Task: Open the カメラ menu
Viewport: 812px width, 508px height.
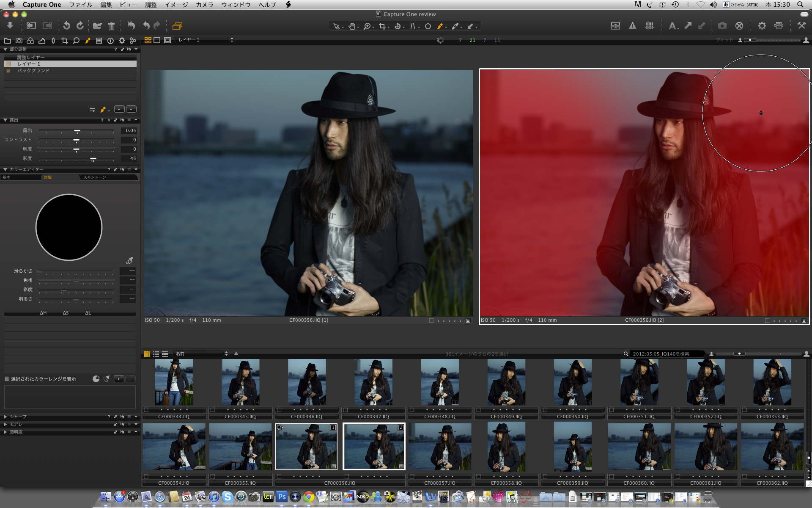Action: pos(204,5)
